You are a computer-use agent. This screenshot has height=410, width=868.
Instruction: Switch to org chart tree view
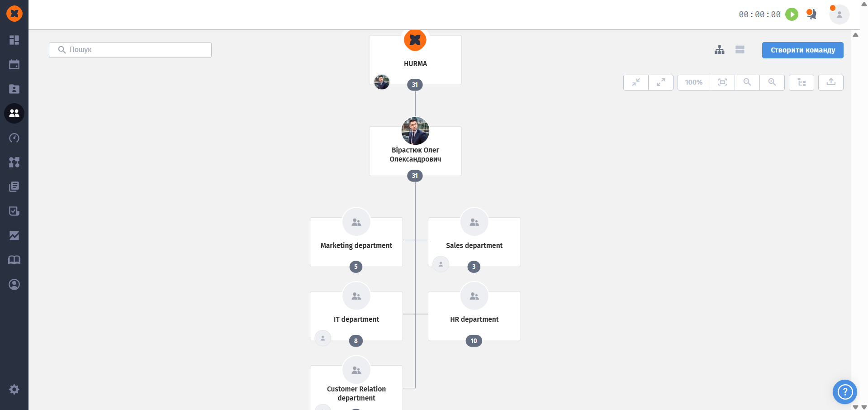(720, 50)
